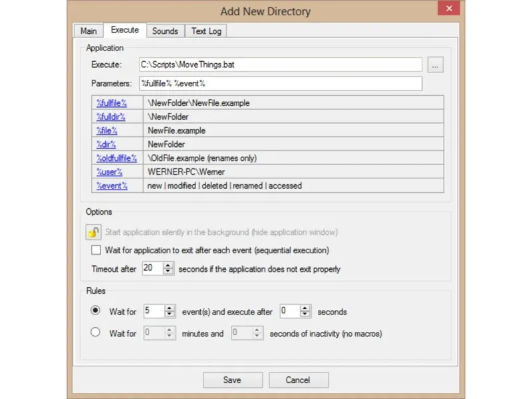Click the NewFile.example cell
Image resolution: width=532 pixels, height=399 pixels.
point(293,130)
